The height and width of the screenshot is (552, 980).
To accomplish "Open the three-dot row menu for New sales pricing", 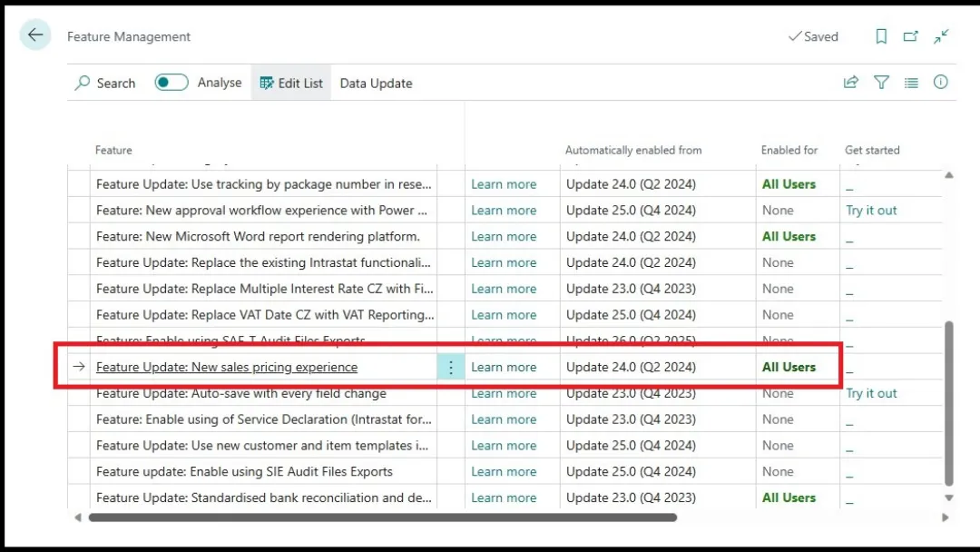I will coord(451,367).
